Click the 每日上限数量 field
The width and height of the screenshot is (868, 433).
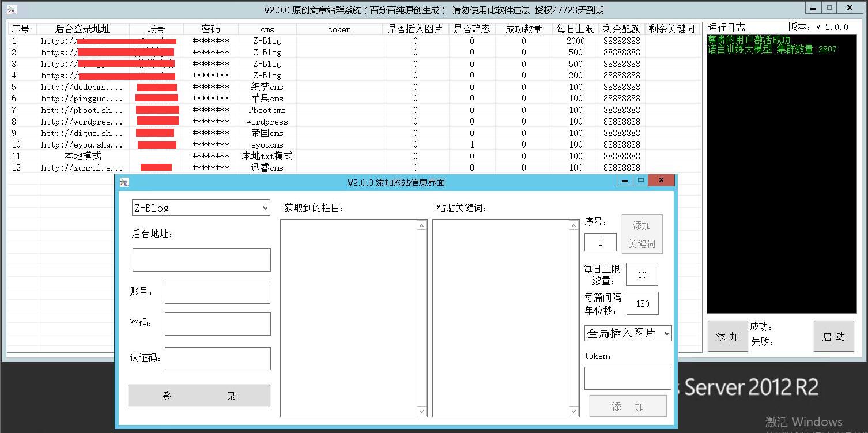click(641, 275)
